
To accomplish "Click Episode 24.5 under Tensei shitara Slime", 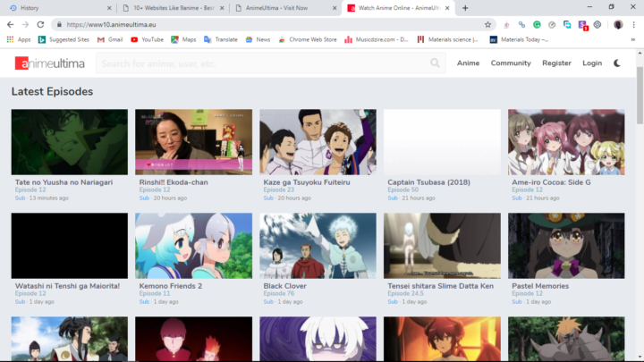I will (x=405, y=293).
